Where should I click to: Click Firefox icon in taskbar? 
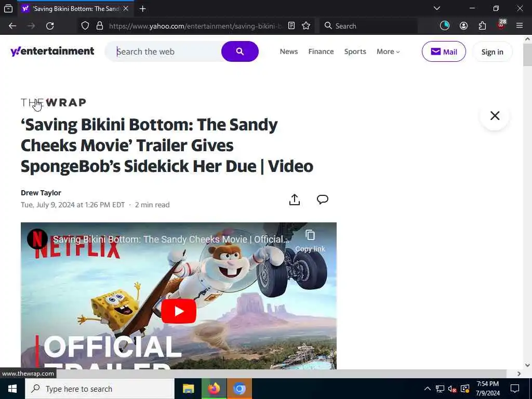point(214,389)
